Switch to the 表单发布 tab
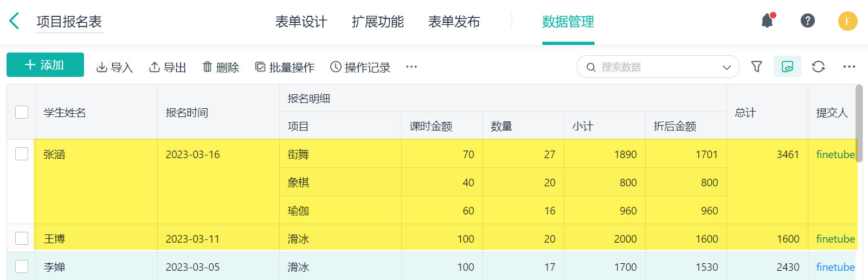Viewport: 868px width, 280px height. click(454, 22)
